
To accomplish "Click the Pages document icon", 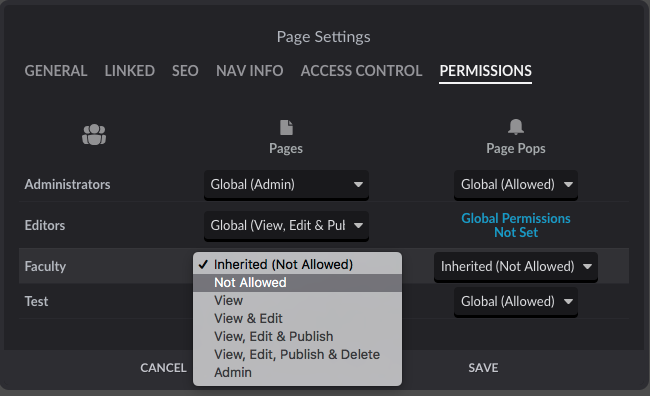I will pos(286,127).
